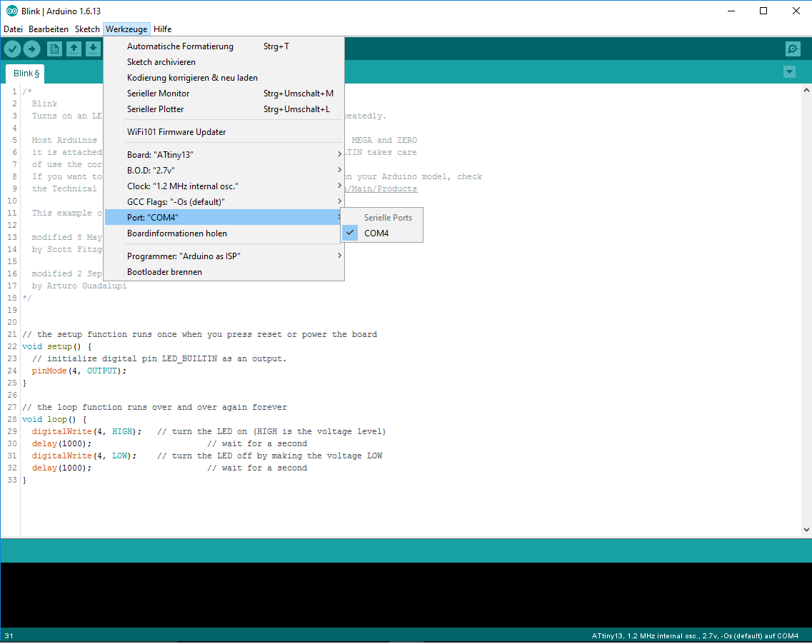The image size is (812, 644).
Task: Click the Upload arrow icon
Action: pyautogui.click(x=31, y=49)
